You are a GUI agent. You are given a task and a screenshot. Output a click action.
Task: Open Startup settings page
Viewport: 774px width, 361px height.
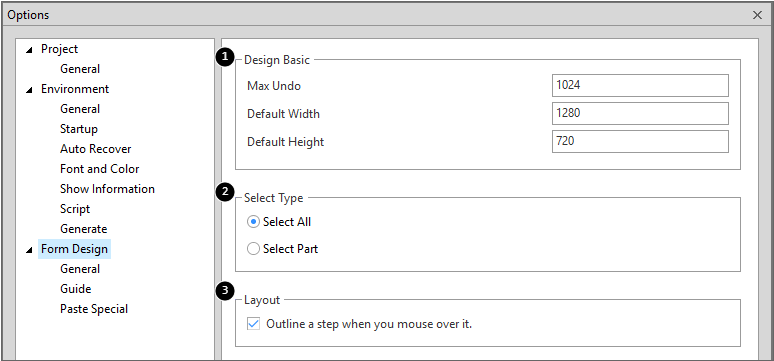[x=79, y=129]
